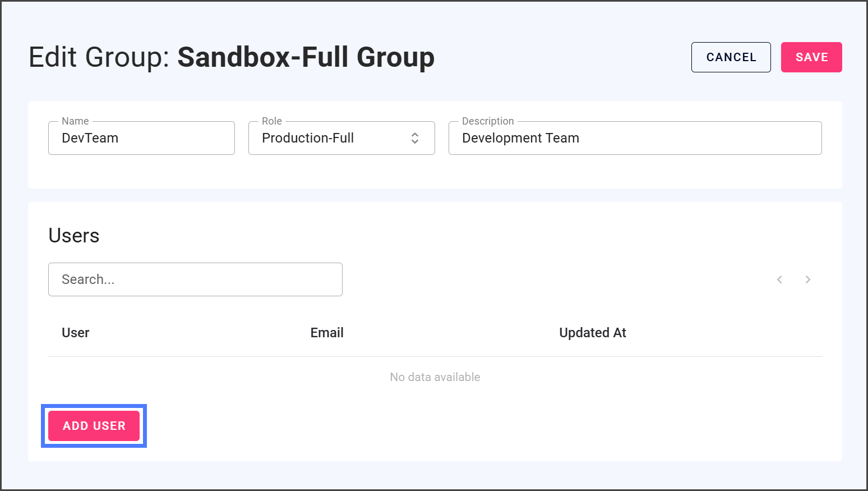Click the users Search box
The height and width of the screenshot is (491, 868).
click(195, 279)
